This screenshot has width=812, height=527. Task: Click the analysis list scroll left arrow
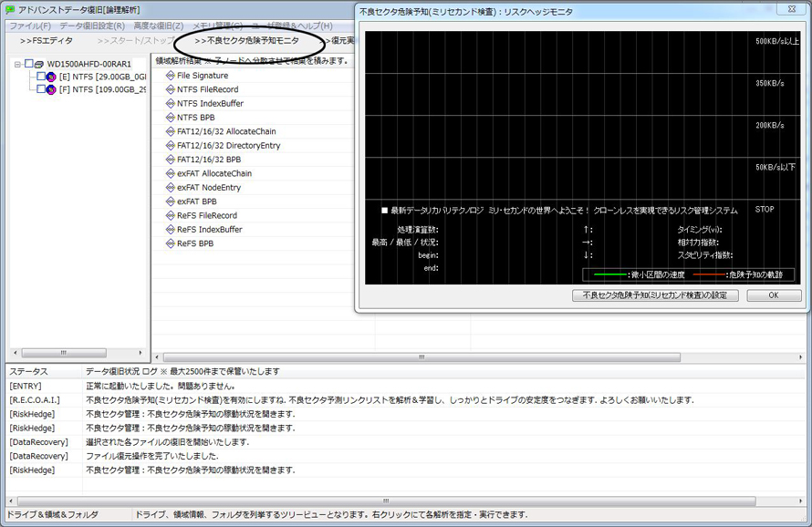pos(158,357)
